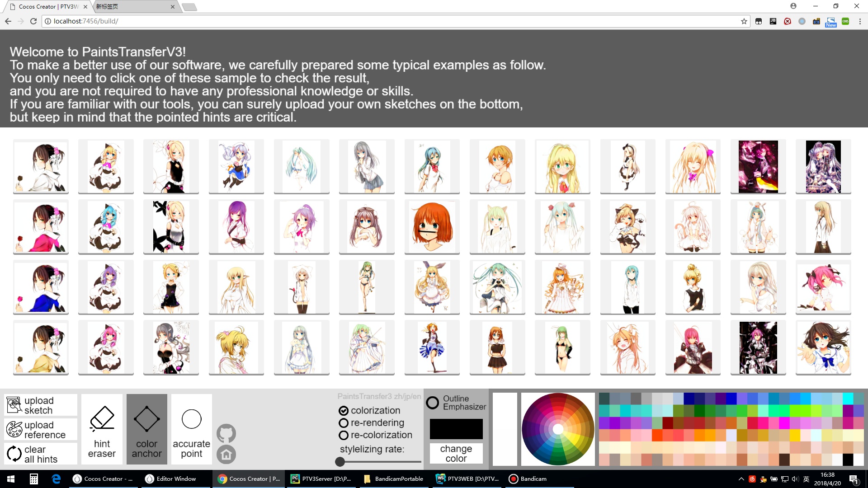Toggle the Outline Emphasizer option
The width and height of the screenshot is (868, 488).
click(x=433, y=403)
